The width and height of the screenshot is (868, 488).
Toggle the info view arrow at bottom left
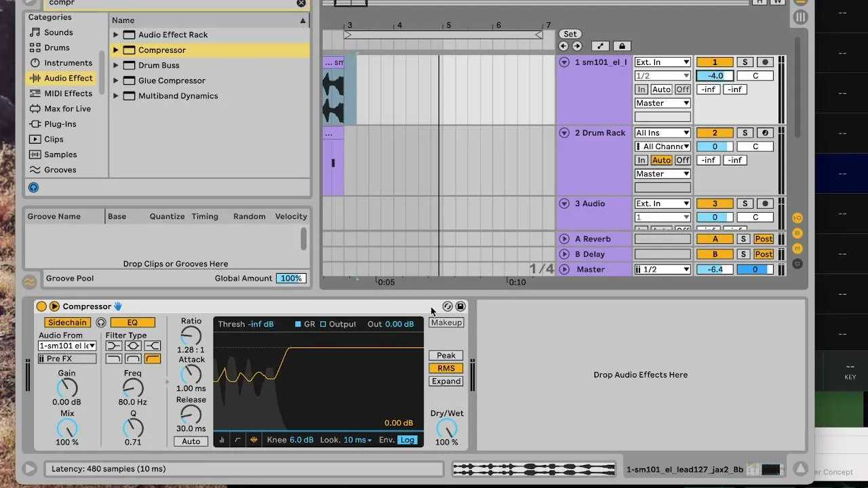(29, 468)
